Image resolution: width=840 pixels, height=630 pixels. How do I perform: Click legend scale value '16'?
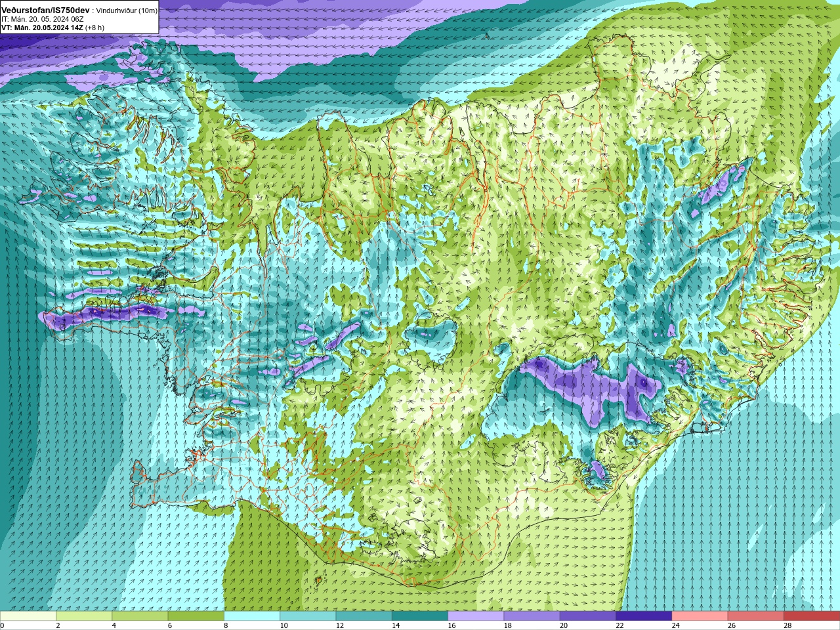[451, 625]
